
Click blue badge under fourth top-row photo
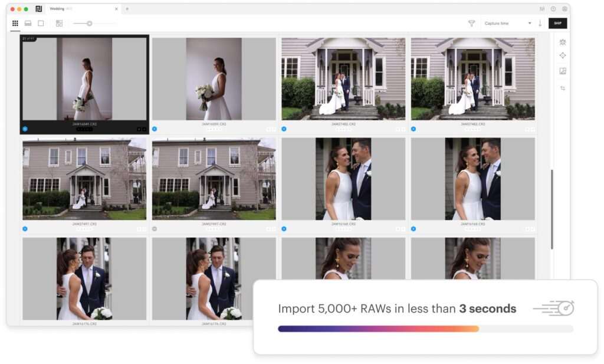point(413,129)
